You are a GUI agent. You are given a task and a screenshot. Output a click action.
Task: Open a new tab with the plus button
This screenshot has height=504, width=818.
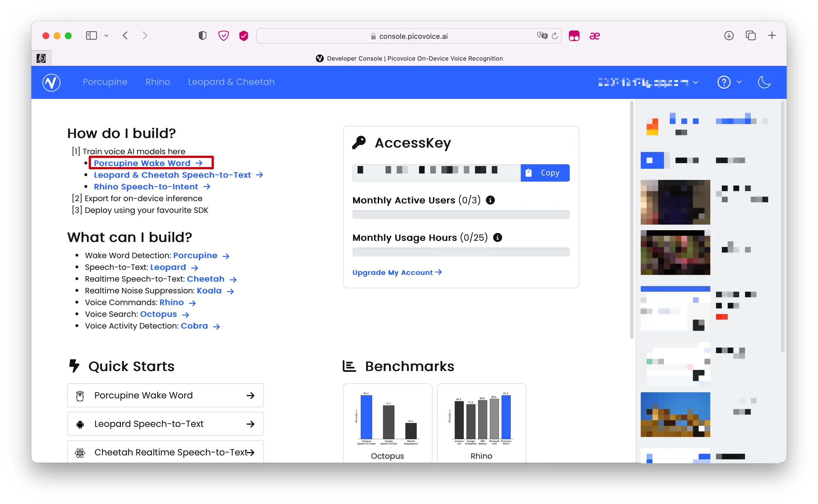point(772,36)
